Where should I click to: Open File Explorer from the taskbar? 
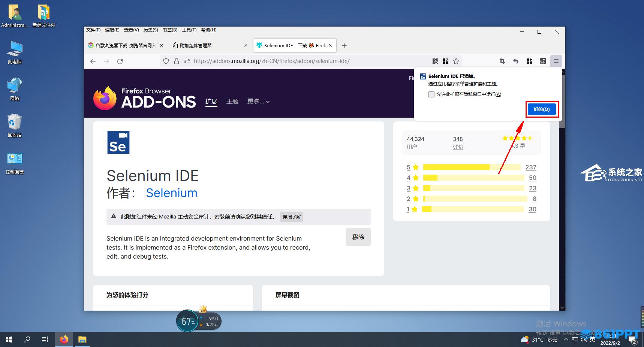(82, 340)
